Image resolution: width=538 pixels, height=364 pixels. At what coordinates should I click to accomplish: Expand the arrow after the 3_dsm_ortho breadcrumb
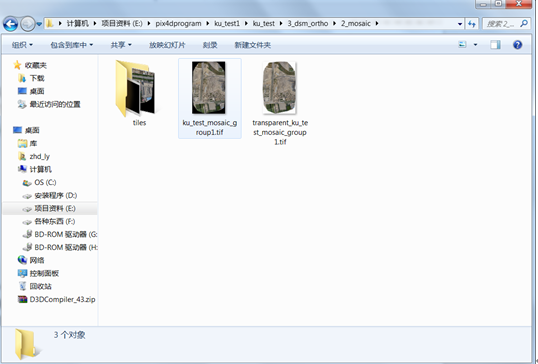(334, 23)
